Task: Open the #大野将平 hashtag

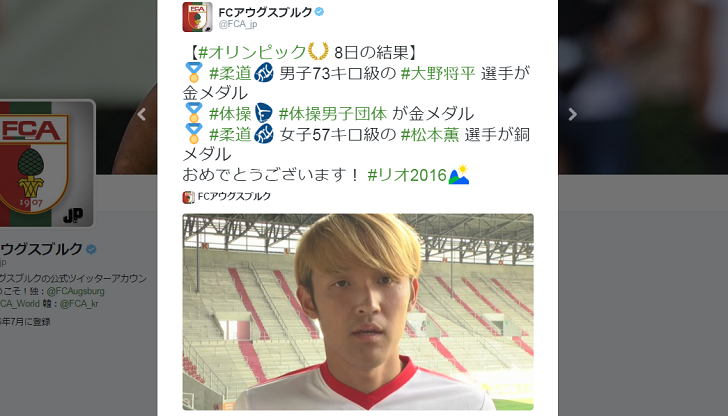Action: (438, 73)
